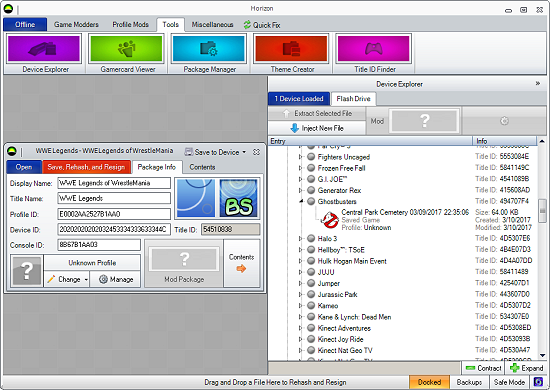Open the Change profile dropdown arrow
The width and height of the screenshot is (550, 390).
[x=86, y=280]
